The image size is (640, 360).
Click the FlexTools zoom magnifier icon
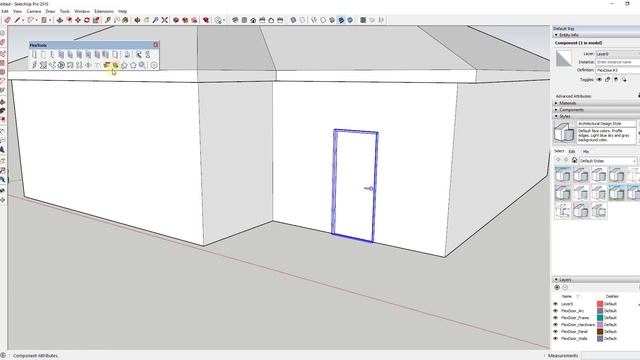[142, 65]
